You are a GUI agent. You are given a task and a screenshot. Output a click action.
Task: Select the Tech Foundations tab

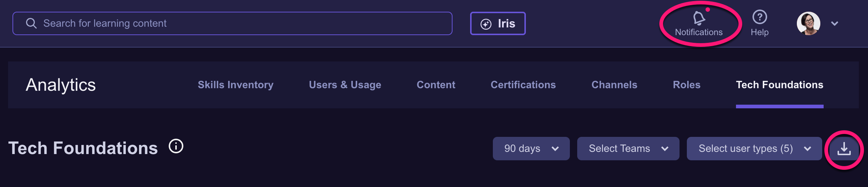pos(779,85)
